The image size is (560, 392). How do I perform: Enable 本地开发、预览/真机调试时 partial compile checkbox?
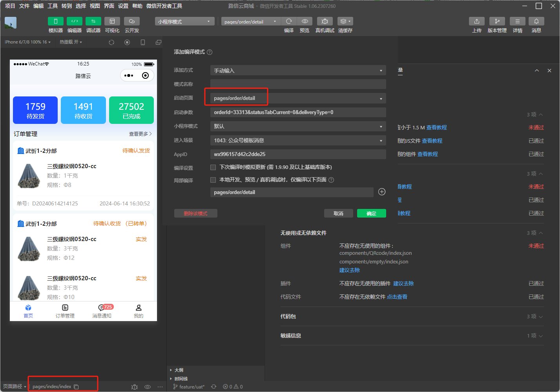pos(213,180)
